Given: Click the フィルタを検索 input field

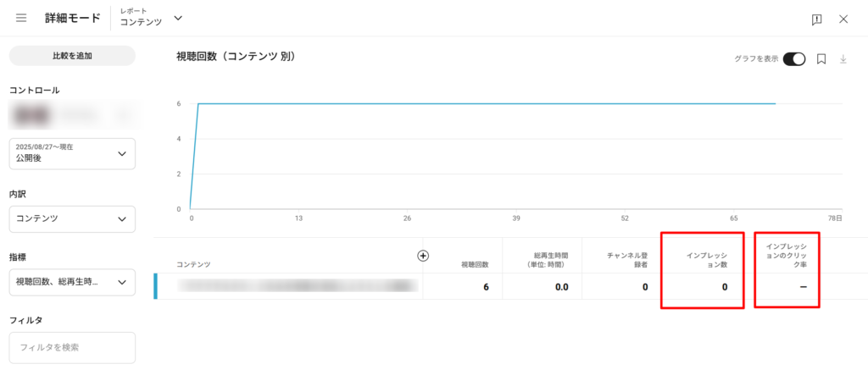Looking at the screenshot, I should pyautogui.click(x=72, y=347).
